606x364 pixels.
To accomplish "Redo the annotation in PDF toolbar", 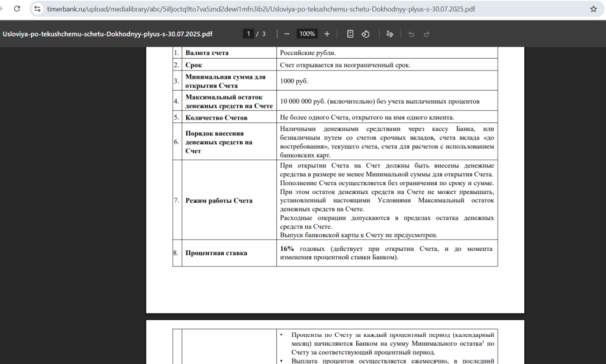I will tap(427, 34).
